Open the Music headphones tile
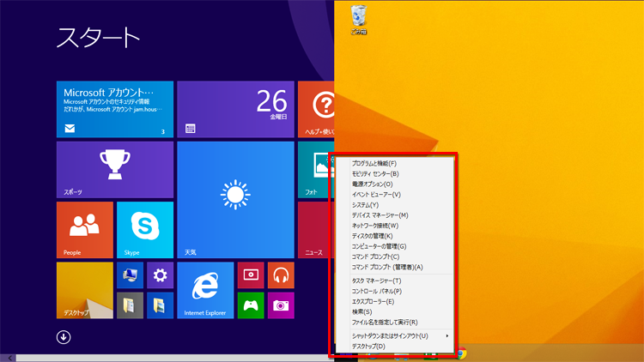 tap(280, 275)
